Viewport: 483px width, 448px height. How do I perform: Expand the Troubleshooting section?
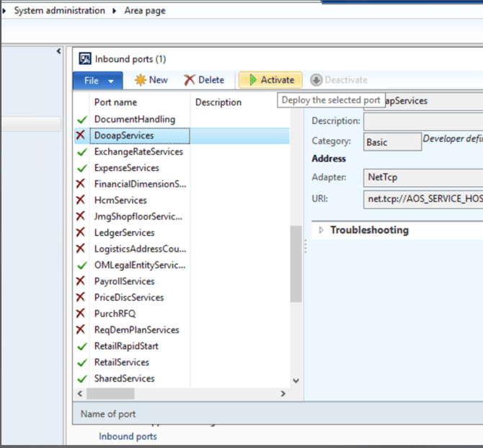(322, 230)
